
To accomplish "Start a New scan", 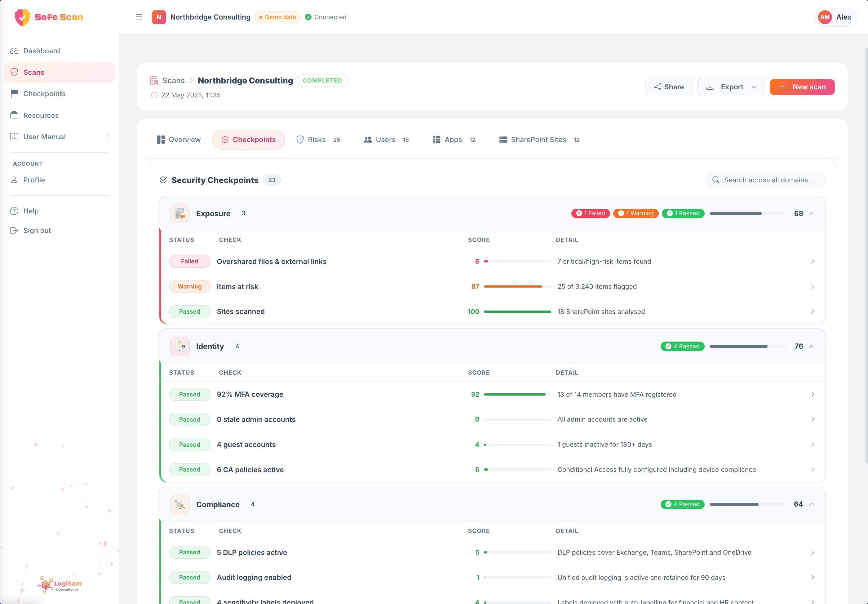I will point(802,87).
